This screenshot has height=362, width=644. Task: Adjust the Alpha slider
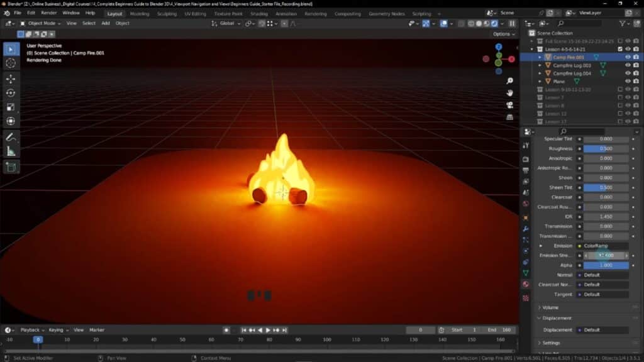coord(606,265)
